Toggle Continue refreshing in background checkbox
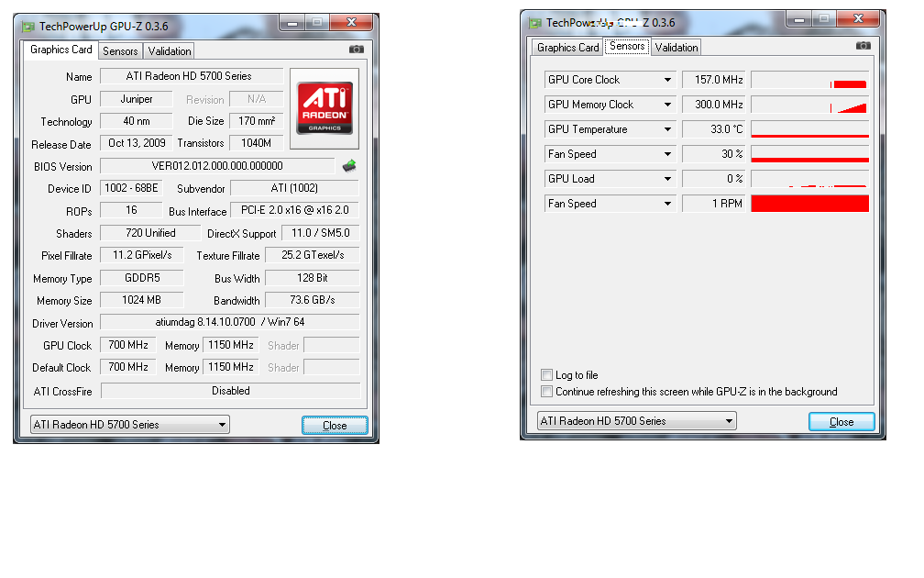This screenshot has width=924, height=578. pyautogui.click(x=546, y=391)
